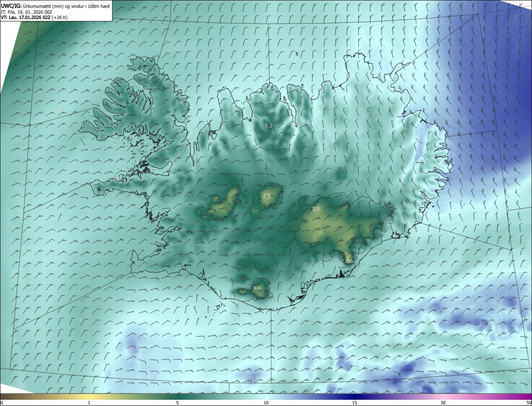
Task: Click the 50 tick label on the color scale
Action: coord(529,403)
